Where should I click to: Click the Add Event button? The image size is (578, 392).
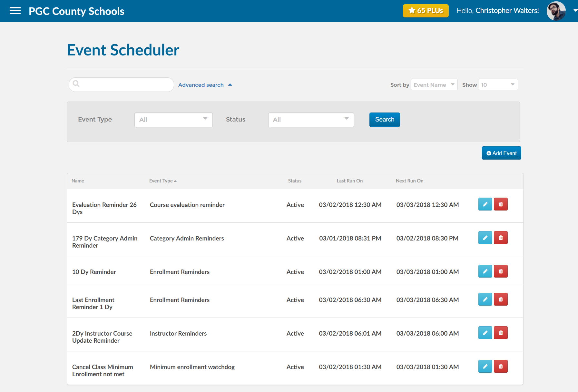(501, 153)
